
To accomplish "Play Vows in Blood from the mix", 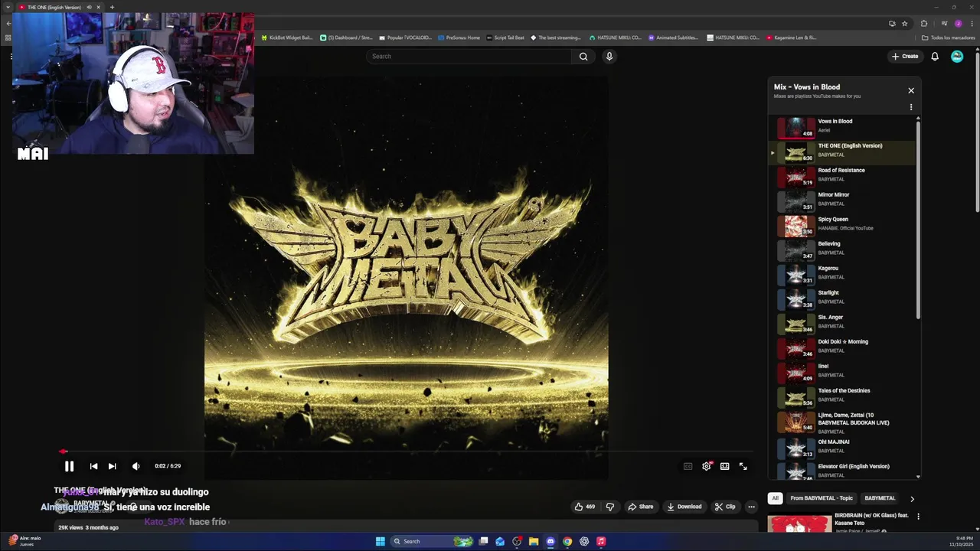I will pos(842,127).
